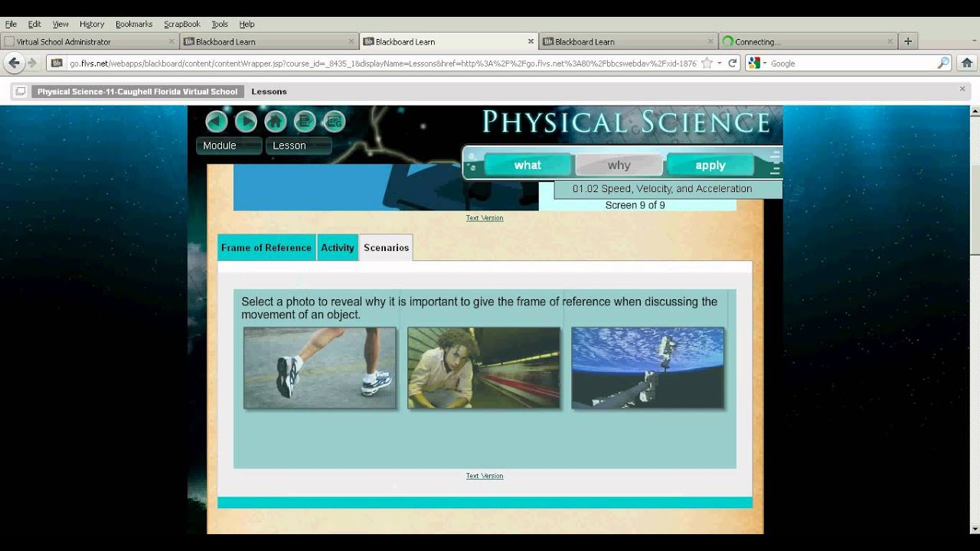Open the Edit menu
This screenshot has height=551, width=980.
34,24
